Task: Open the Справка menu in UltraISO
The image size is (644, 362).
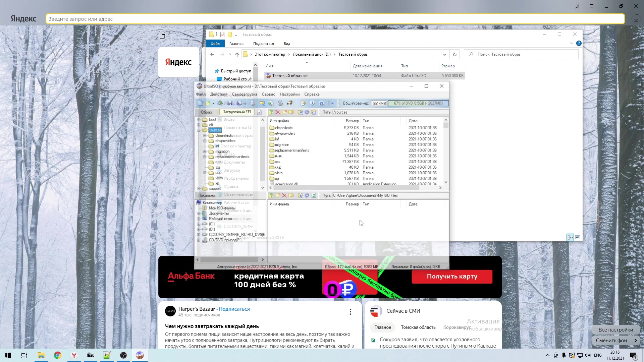Action: [x=312, y=94]
